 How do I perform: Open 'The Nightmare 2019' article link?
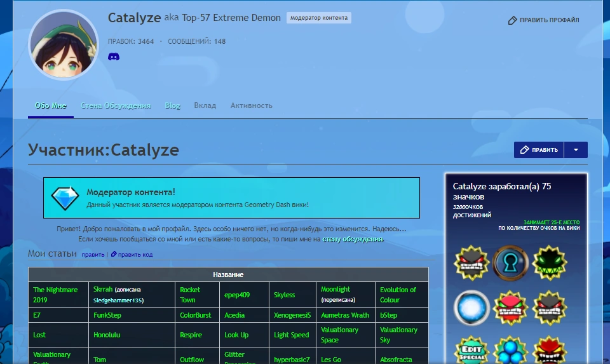click(x=55, y=295)
